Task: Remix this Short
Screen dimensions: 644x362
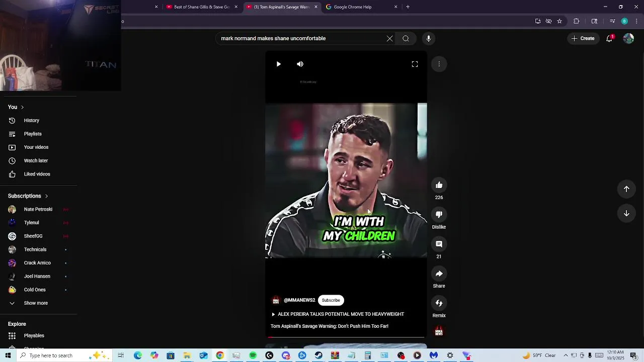Action: (439, 303)
